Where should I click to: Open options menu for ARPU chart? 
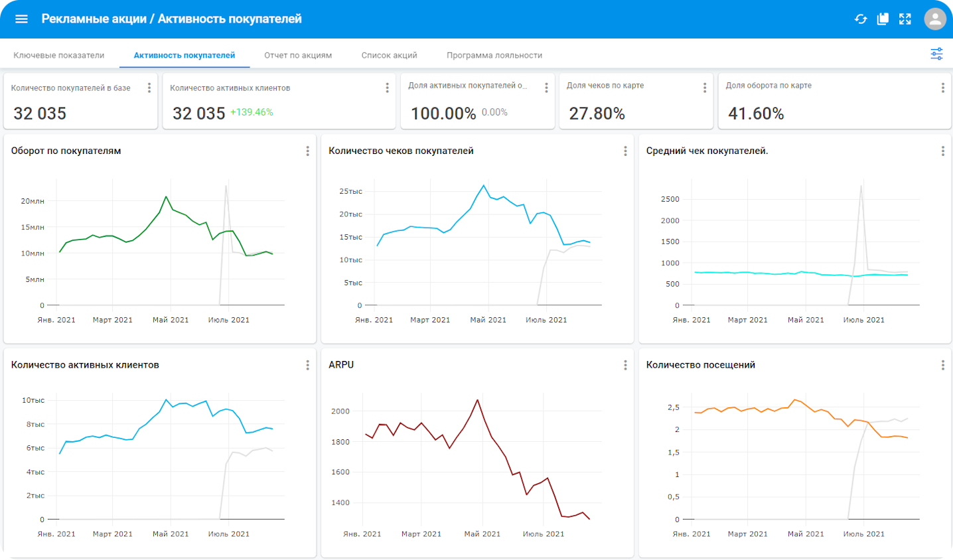625,365
